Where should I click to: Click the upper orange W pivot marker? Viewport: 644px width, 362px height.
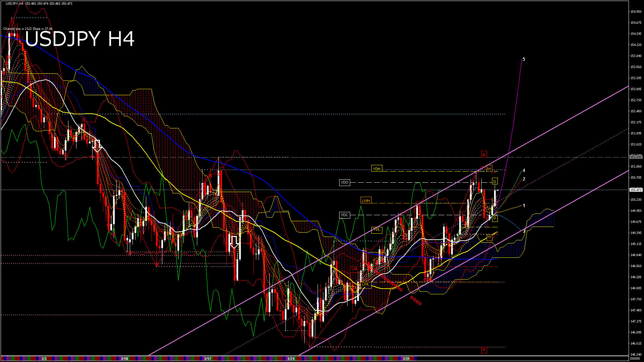tap(489, 169)
